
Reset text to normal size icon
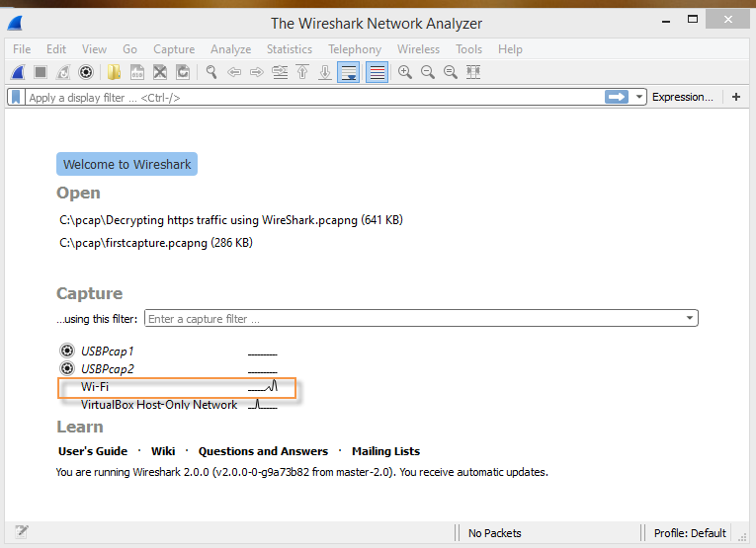[x=451, y=72]
